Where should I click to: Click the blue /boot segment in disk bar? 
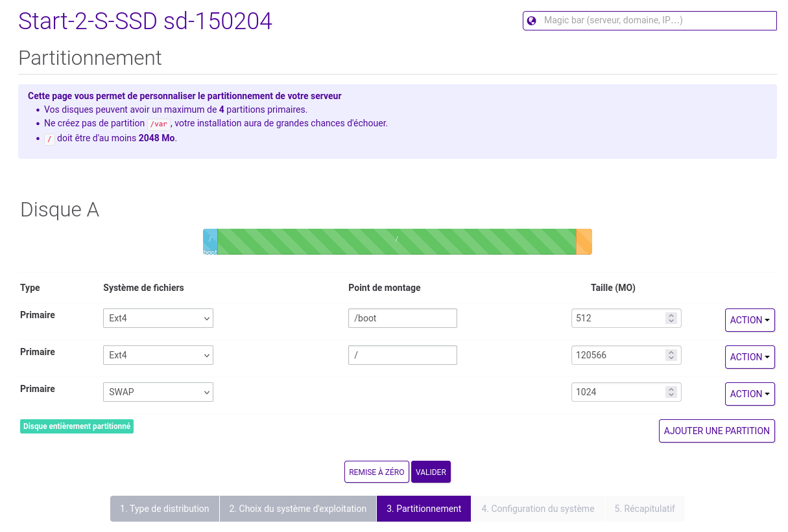(x=210, y=241)
